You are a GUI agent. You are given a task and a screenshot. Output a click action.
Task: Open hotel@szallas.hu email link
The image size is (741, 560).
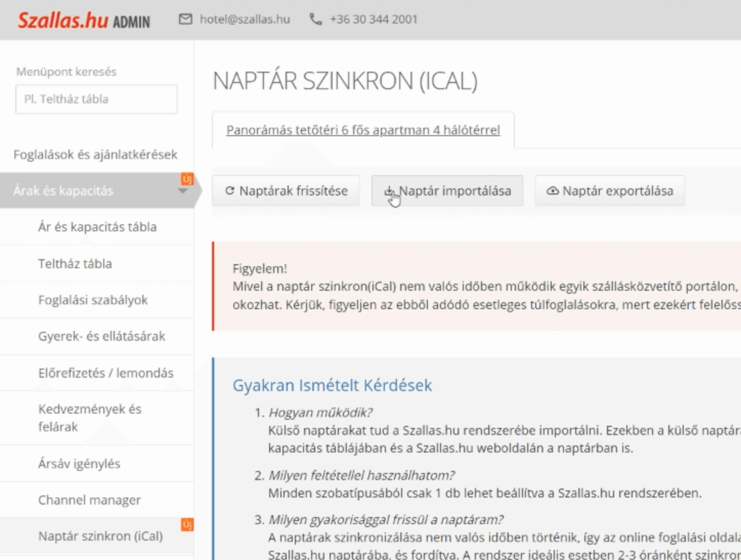245,19
